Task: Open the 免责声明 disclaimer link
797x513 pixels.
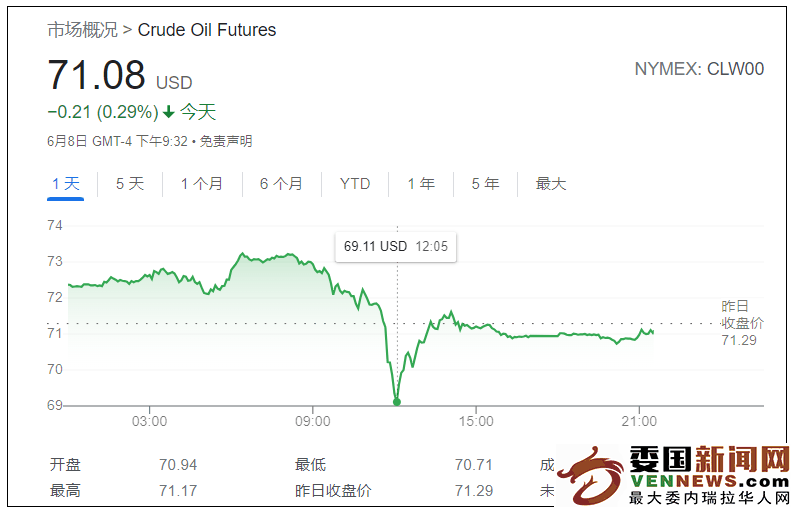Action: tap(226, 141)
